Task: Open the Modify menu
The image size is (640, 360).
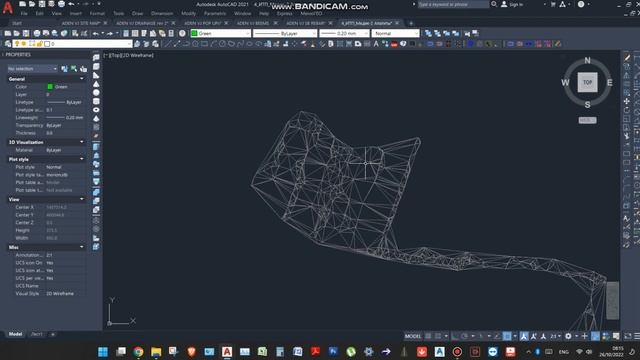Action: coord(188,13)
